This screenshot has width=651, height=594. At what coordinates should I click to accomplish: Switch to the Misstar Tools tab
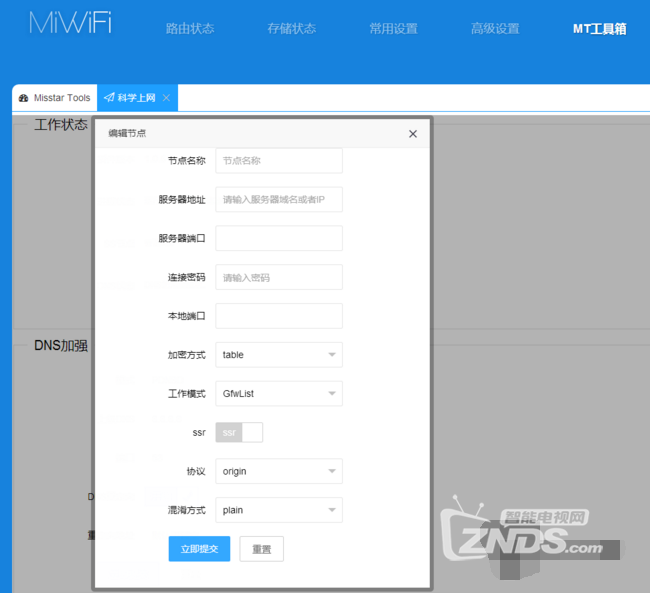55,98
